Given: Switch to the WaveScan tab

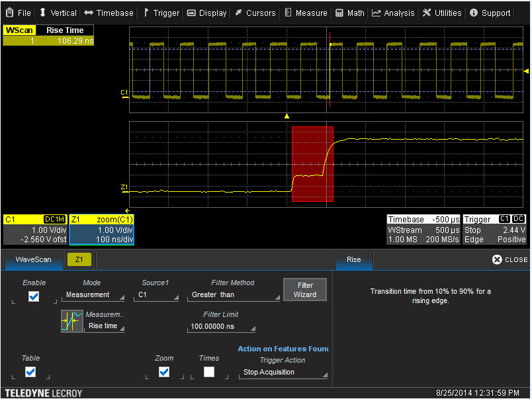Looking at the screenshot, I should click(33, 259).
